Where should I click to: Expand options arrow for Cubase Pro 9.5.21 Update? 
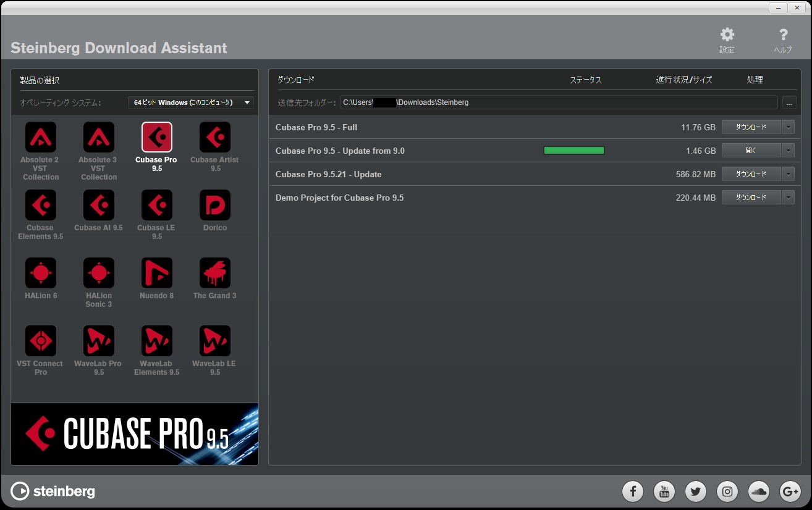[788, 174]
